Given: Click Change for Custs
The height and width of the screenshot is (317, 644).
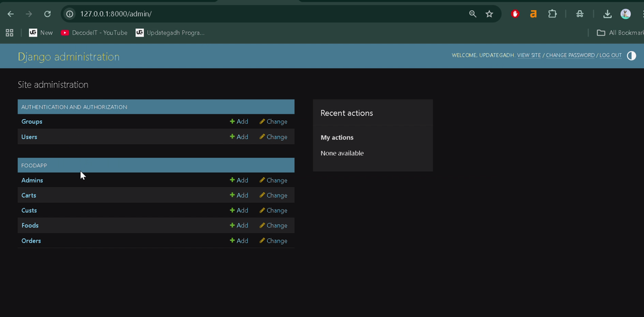Looking at the screenshot, I should (x=273, y=210).
